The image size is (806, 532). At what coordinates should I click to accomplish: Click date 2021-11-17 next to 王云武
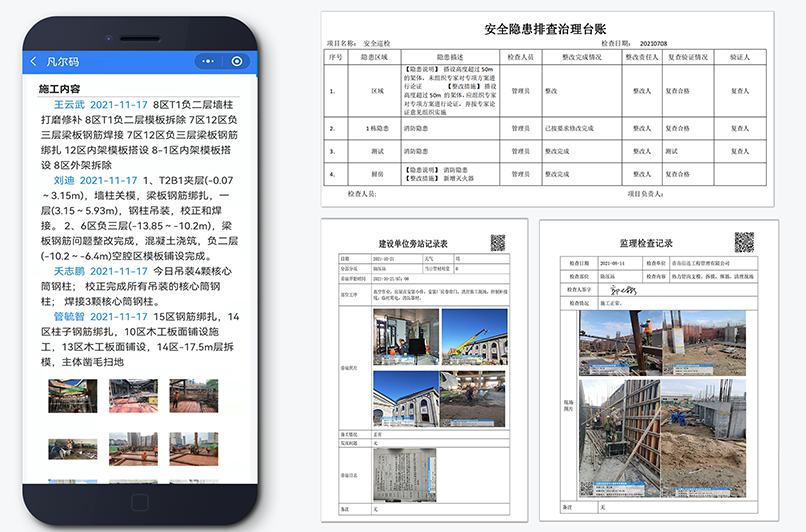(x=119, y=105)
